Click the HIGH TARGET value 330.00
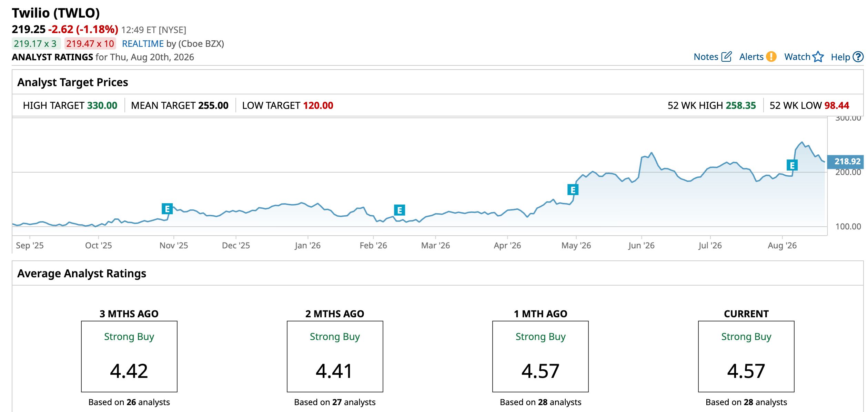 [x=102, y=105]
